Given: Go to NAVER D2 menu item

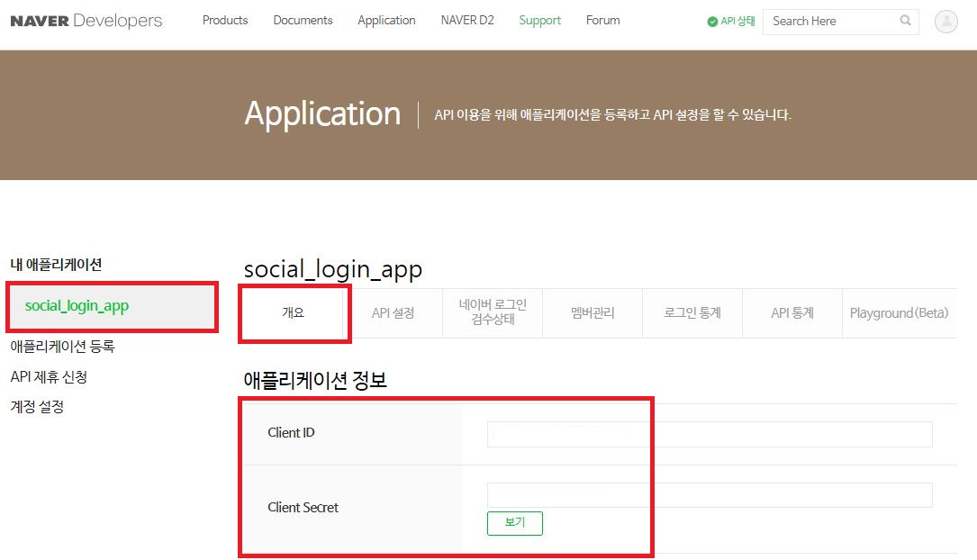Looking at the screenshot, I should tap(467, 20).
